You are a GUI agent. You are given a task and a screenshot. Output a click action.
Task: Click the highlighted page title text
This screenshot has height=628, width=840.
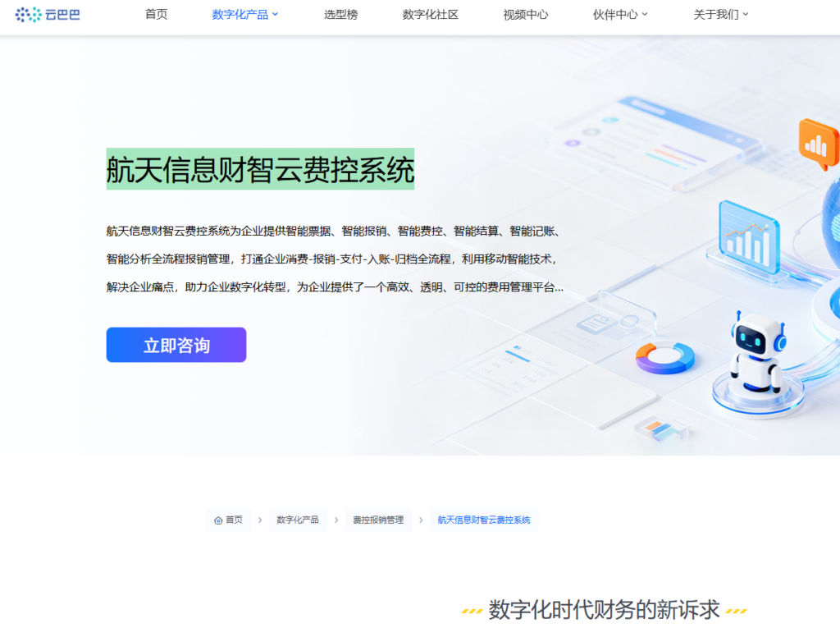tap(259, 167)
